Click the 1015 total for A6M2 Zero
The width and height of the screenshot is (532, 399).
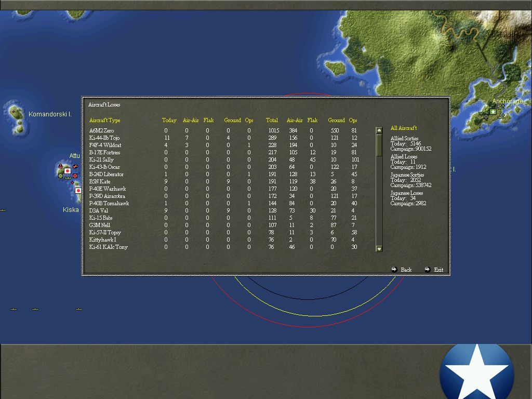(273, 130)
